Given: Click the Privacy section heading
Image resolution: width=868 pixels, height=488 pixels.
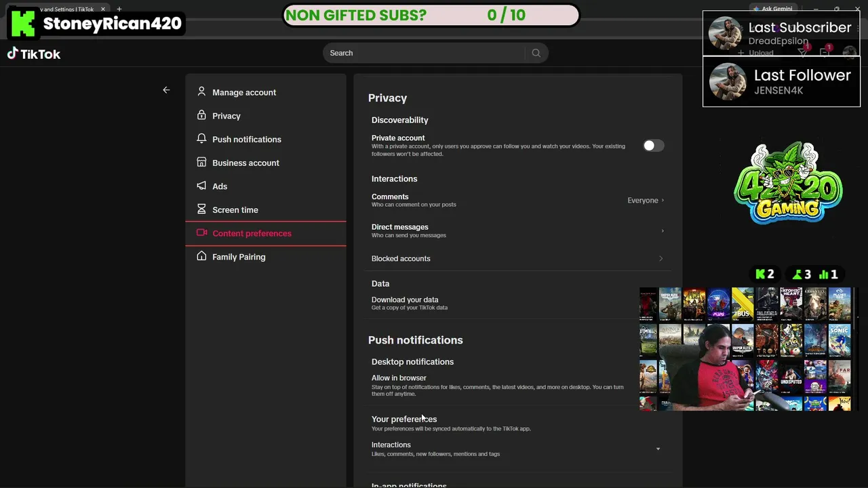Looking at the screenshot, I should tap(387, 98).
